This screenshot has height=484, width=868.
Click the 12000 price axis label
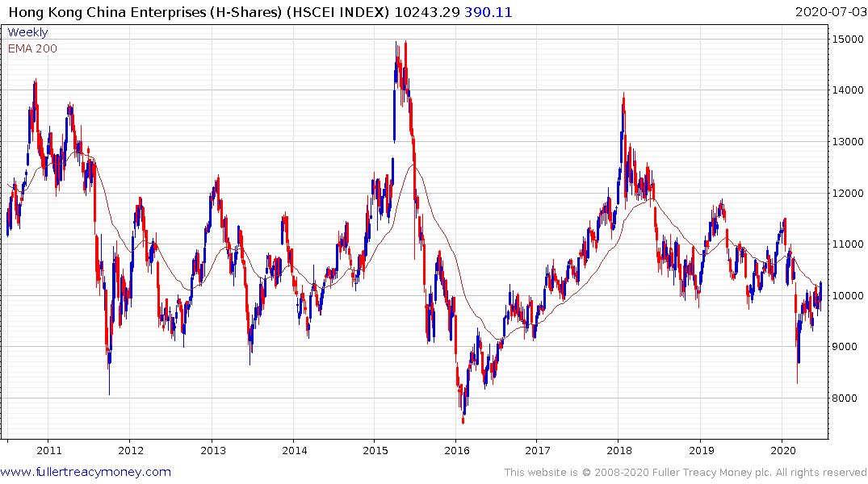click(848, 193)
